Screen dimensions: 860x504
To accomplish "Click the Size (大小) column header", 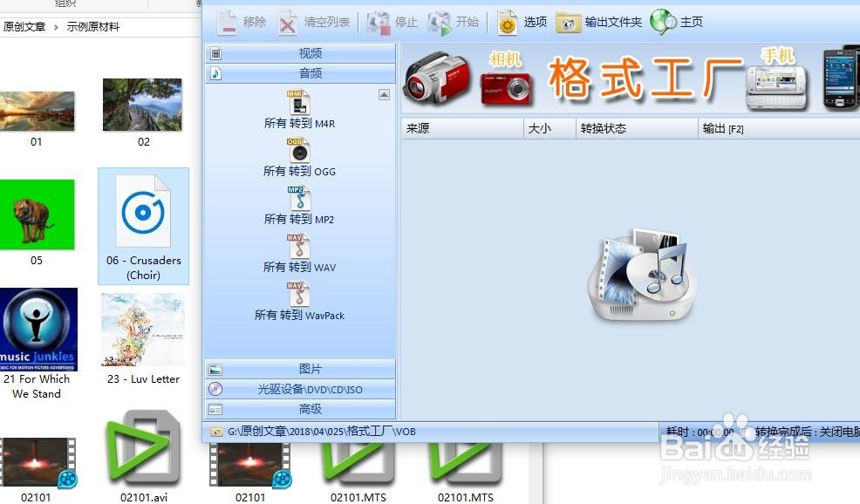I will (x=550, y=129).
